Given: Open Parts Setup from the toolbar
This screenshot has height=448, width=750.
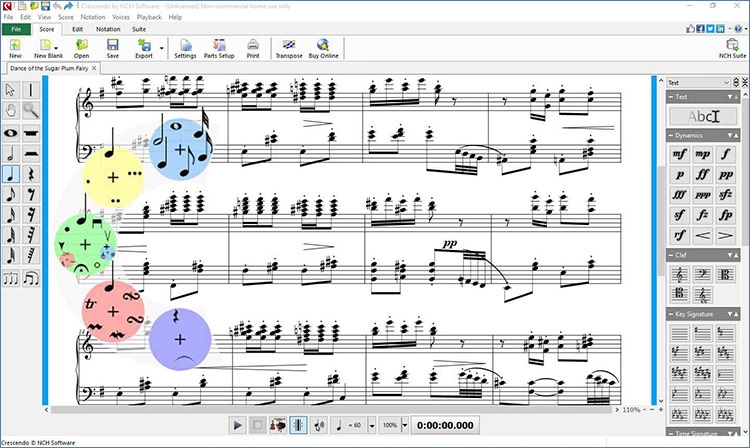Looking at the screenshot, I should 219,48.
